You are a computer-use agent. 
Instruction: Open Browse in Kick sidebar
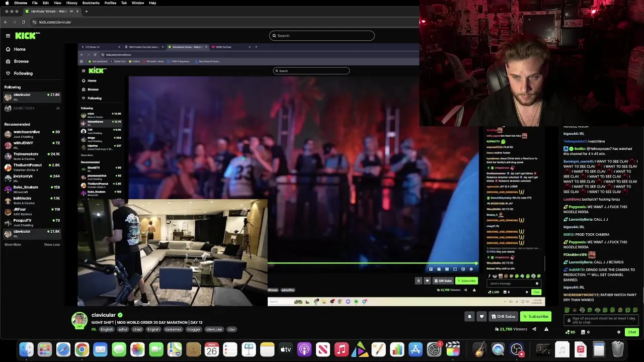(x=21, y=61)
